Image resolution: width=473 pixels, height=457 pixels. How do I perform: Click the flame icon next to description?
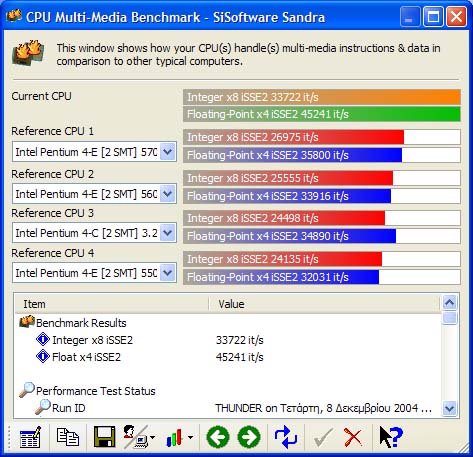tap(28, 52)
